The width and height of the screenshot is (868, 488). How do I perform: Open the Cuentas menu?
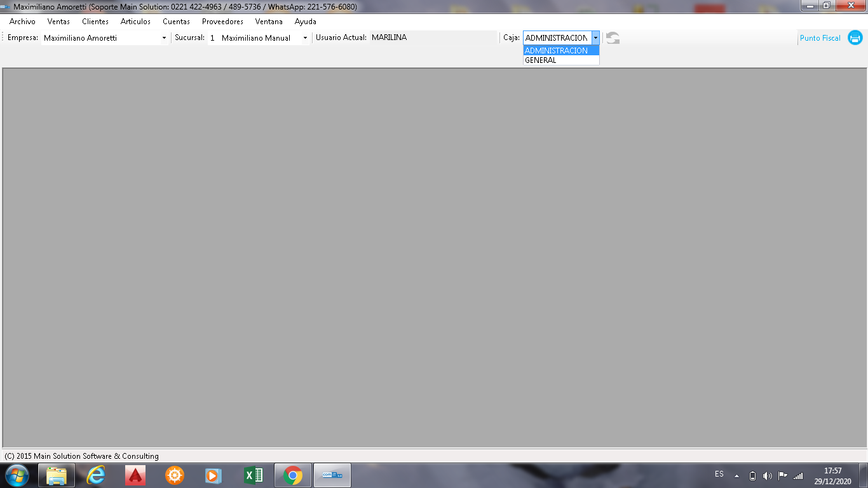(176, 22)
